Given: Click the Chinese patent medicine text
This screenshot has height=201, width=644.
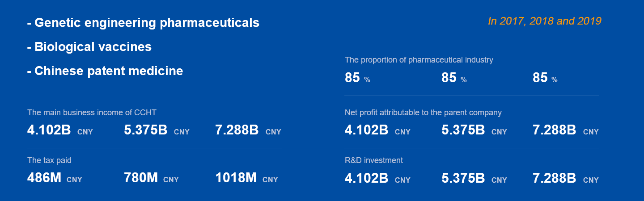Looking at the screenshot, I should point(105,71).
